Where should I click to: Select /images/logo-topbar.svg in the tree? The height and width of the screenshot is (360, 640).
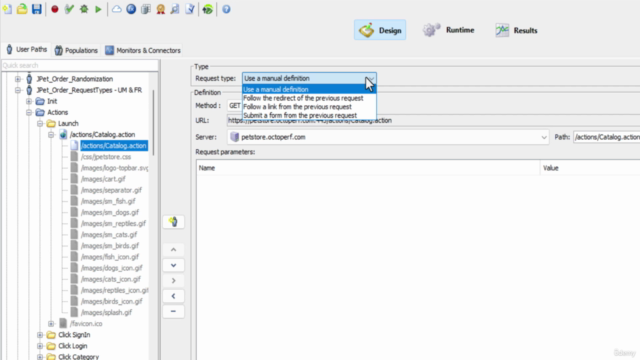click(x=114, y=168)
